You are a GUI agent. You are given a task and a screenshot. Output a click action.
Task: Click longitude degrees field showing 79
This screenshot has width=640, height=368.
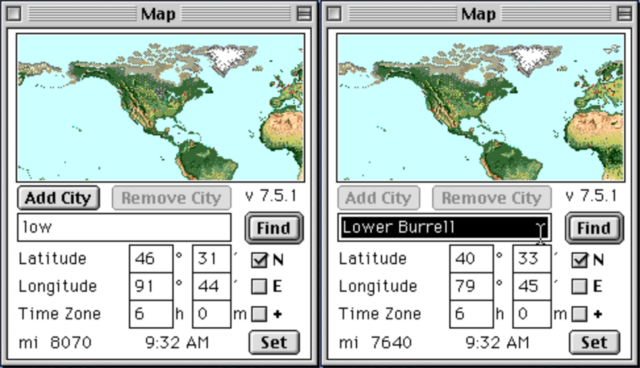[471, 286]
